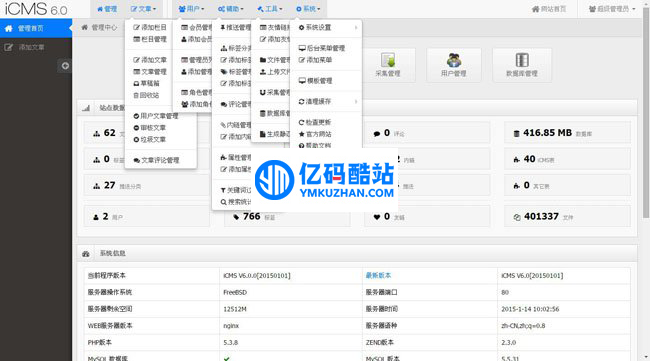Click the 管理中心 breadcrumb home
This screenshot has height=361, width=650.
click(x=99, y=27)
